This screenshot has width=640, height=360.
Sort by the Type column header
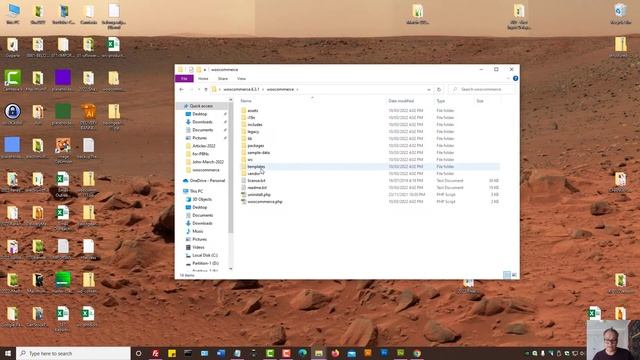click(440, 101)
